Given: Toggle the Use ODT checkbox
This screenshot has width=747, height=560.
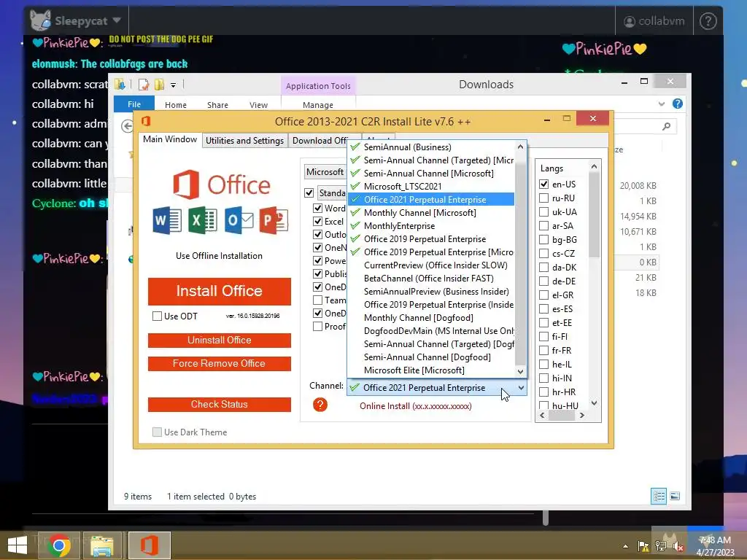Looking at the screenshot, I should pyautogui.click(x=157, y=316).
